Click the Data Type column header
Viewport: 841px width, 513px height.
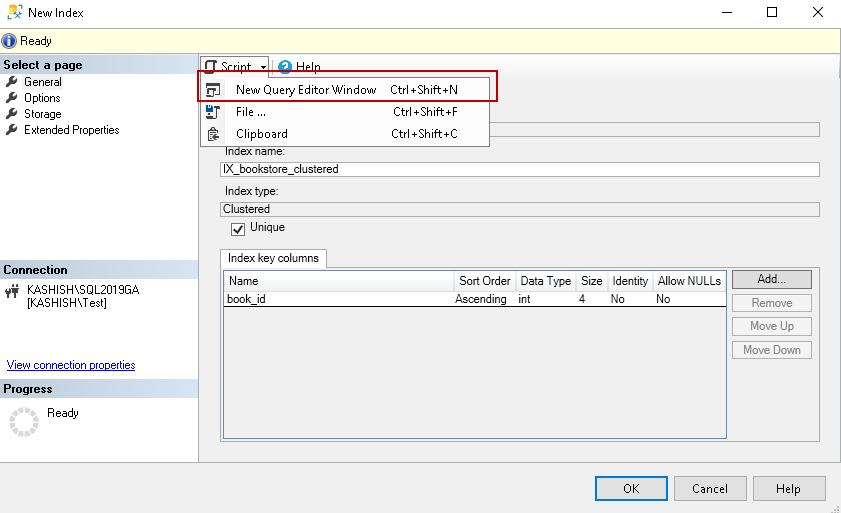pos(545,281)
